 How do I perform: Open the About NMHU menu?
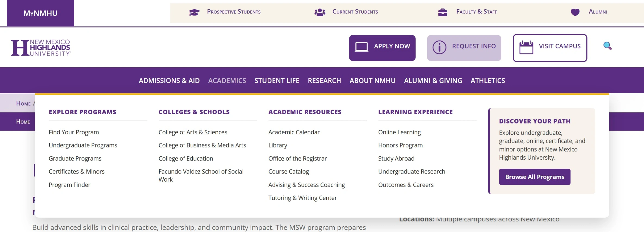(373, 81)
